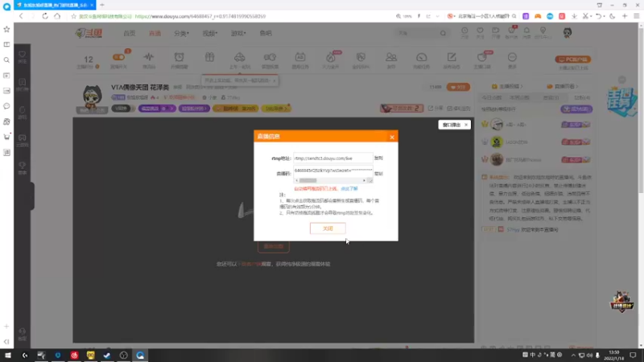Open the more (…) icon in toolbar
Screen dimensions: 644x362
point(512,57)
